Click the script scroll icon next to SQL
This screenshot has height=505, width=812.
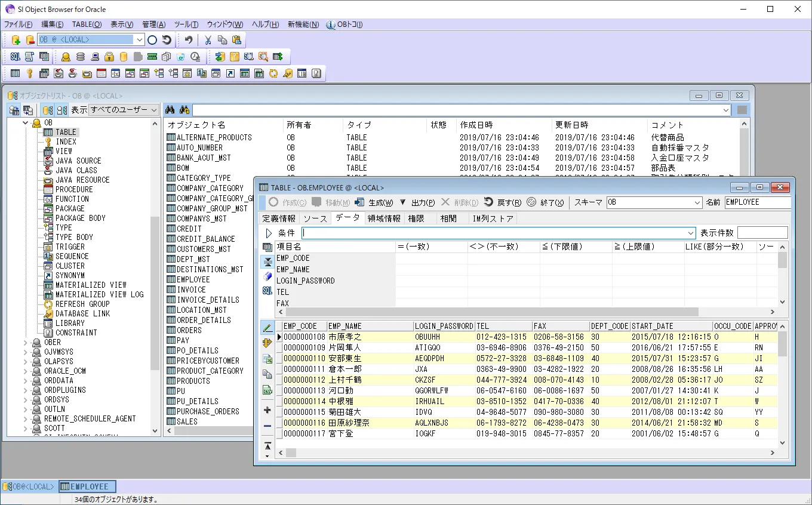29,57
